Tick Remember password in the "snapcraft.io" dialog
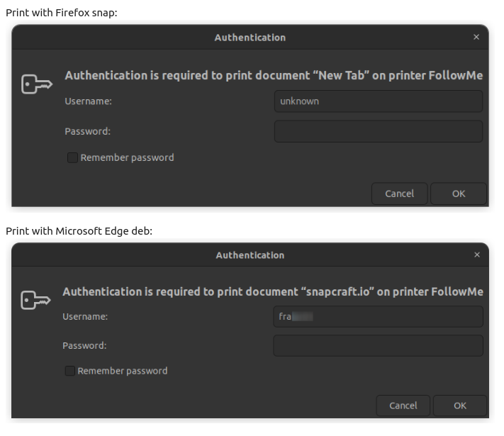Viewport: 504px width, 436px height. point(70,371)
